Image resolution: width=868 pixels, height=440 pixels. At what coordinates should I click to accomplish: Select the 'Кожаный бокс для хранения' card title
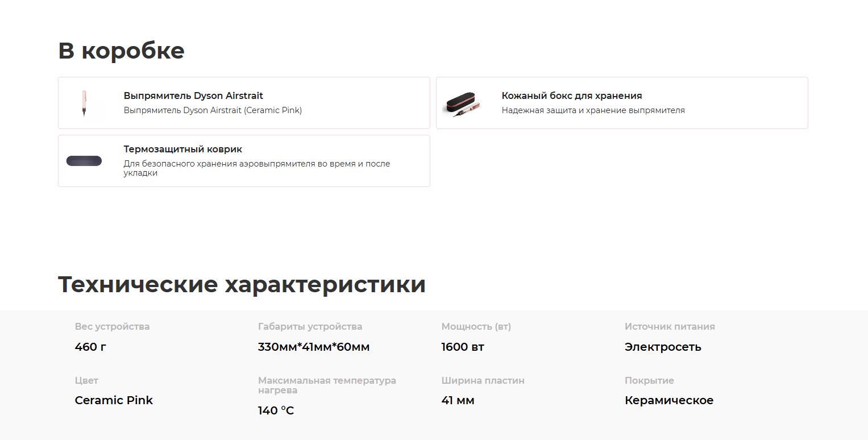point(571,96)
